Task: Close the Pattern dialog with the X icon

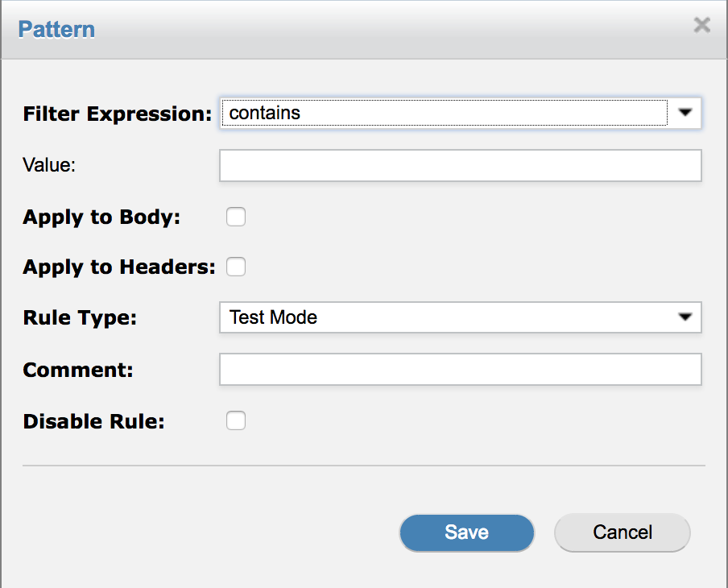Action: [701, 25]
